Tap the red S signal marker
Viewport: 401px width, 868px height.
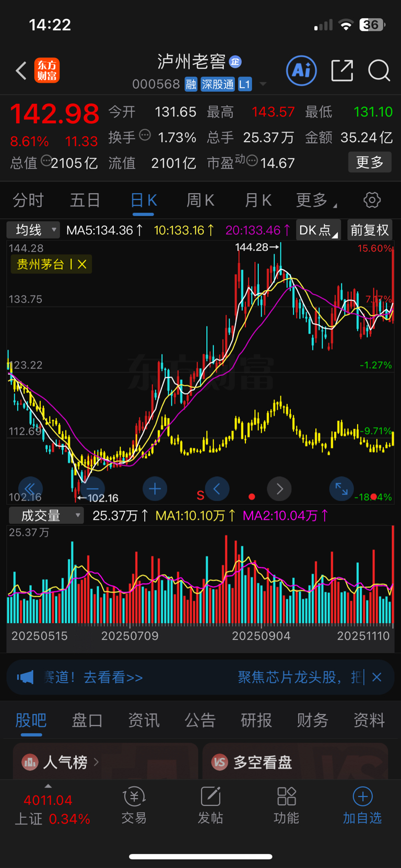coord(200,495)
